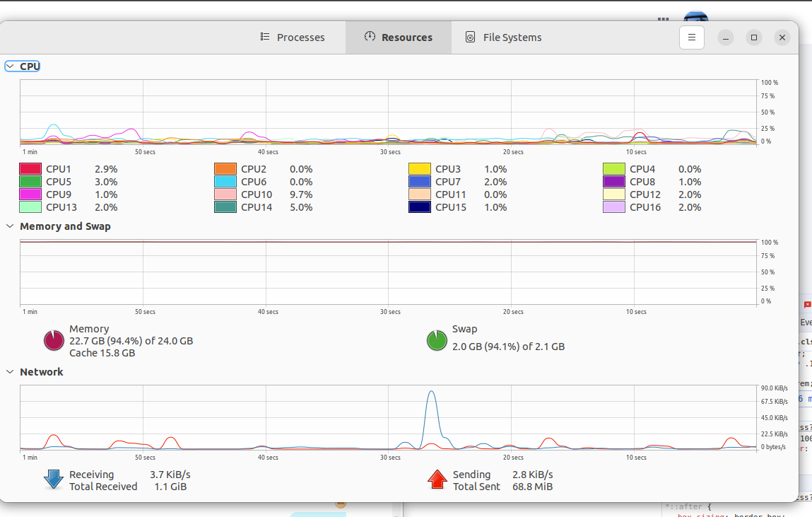Open the CPU16 lavender color swatch

tap(614, 207)
